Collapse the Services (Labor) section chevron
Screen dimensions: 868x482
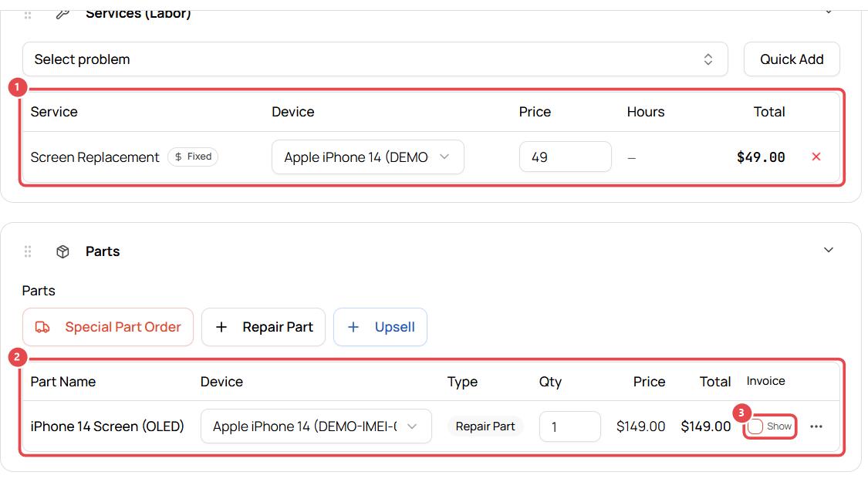828,12
